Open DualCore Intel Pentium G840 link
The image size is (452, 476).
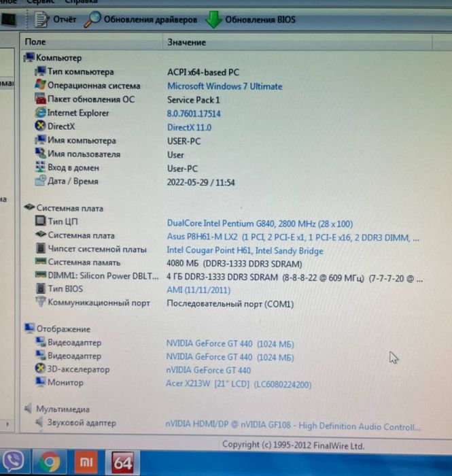[x=260, y=224]
